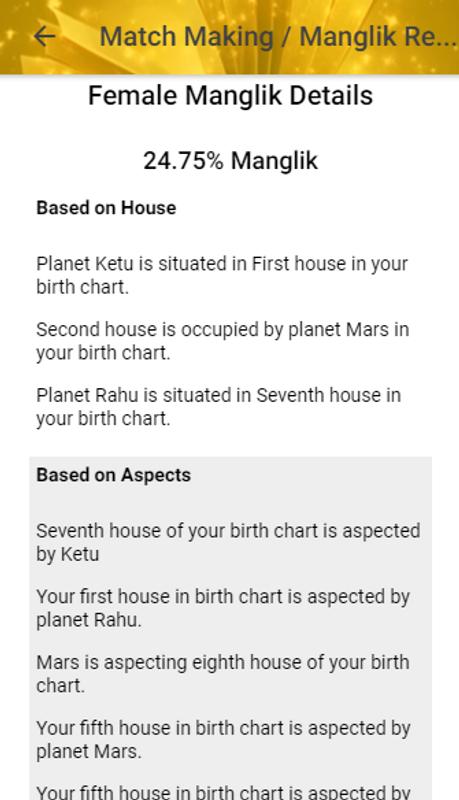Tap the Second house occupied by Mars line
This screenshot has width=459, height=800.
click(x=222, y=341)
